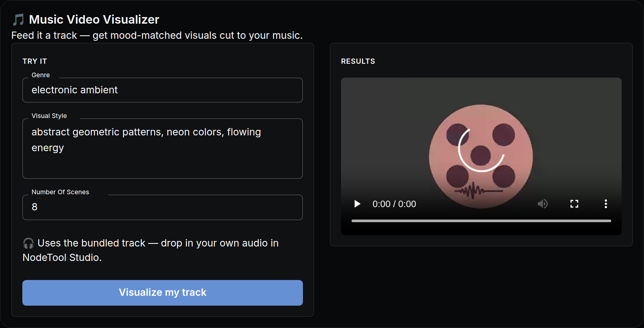Click the 'Uses the bundled track' note

pyautogui.click(x=151, y=250)
